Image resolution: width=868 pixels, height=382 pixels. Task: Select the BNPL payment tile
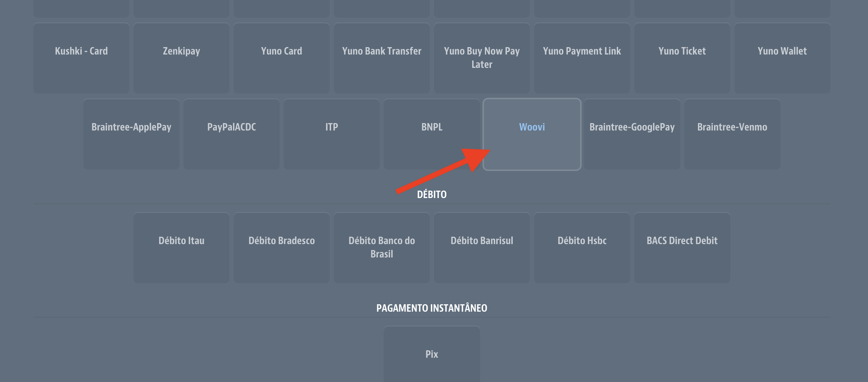click(x=432, y=134)
